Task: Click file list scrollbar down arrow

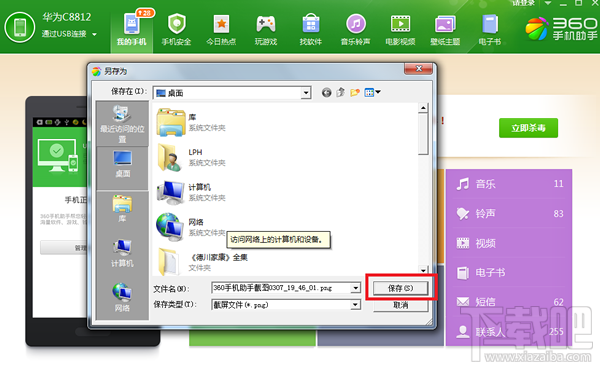Action: point(423,270)
